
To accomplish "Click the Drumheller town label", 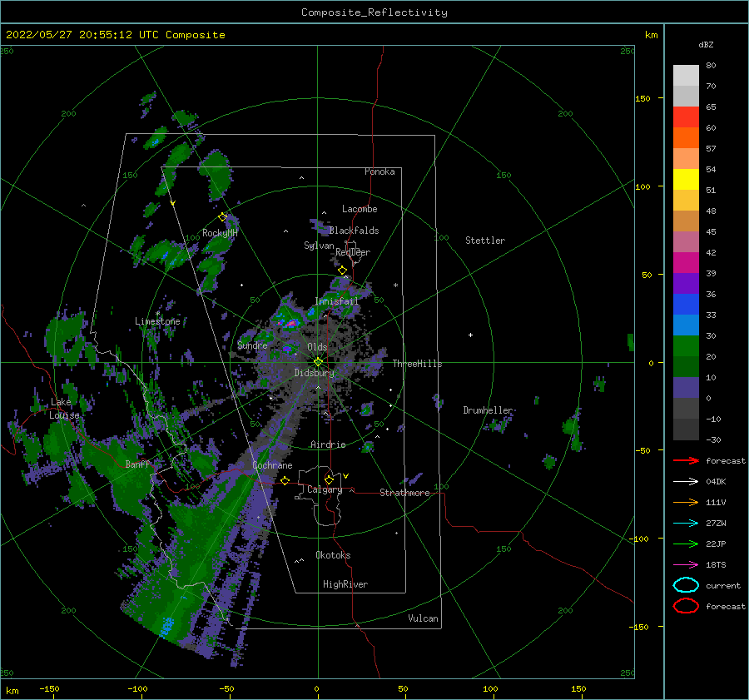I will [x=488, y=410].
